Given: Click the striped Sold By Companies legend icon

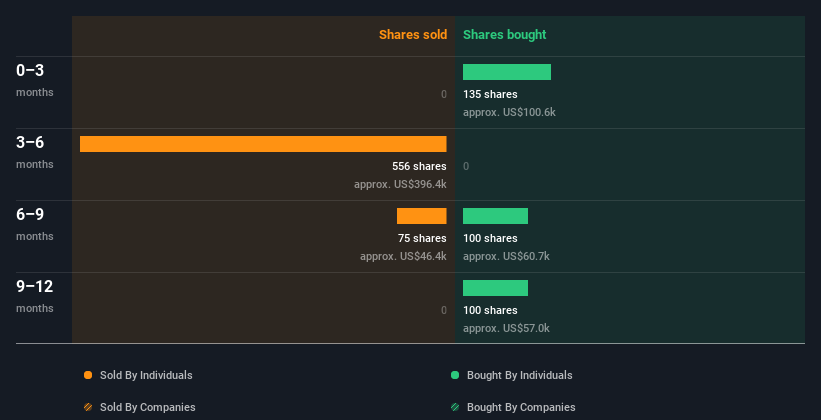Looking at the screenshot, I should (88, 407).
